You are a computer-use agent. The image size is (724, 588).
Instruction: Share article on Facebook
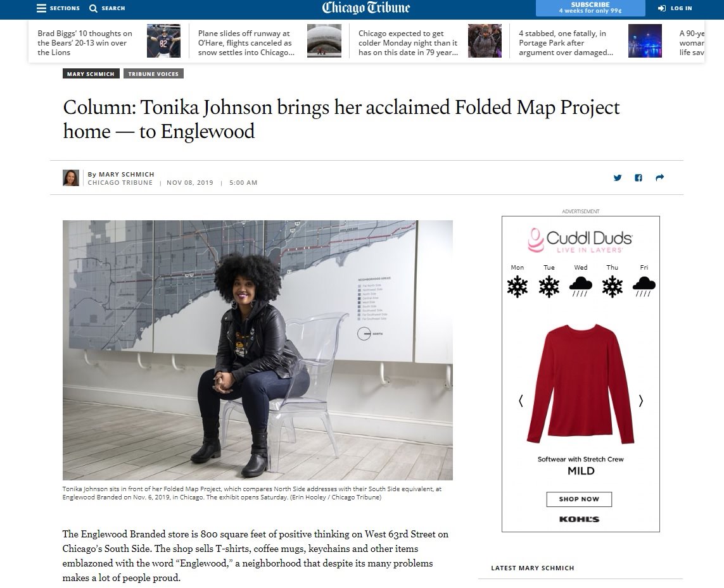pos(638,178)
